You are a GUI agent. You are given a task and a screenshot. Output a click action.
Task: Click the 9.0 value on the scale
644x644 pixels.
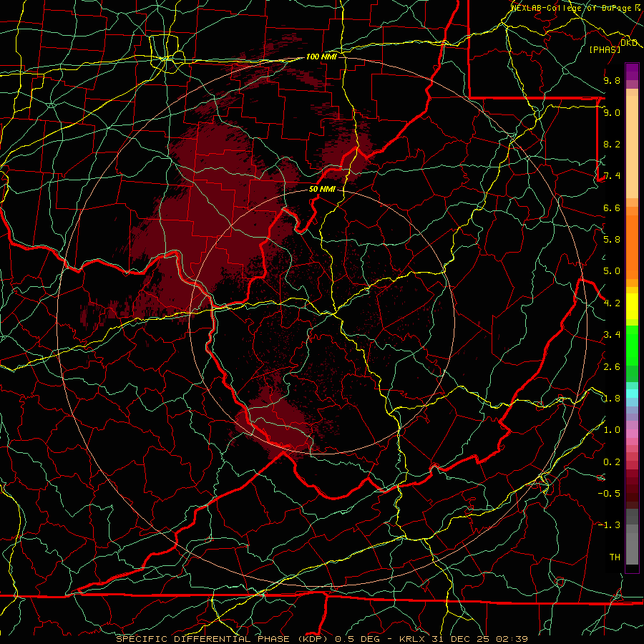click(x=612, y=112)
